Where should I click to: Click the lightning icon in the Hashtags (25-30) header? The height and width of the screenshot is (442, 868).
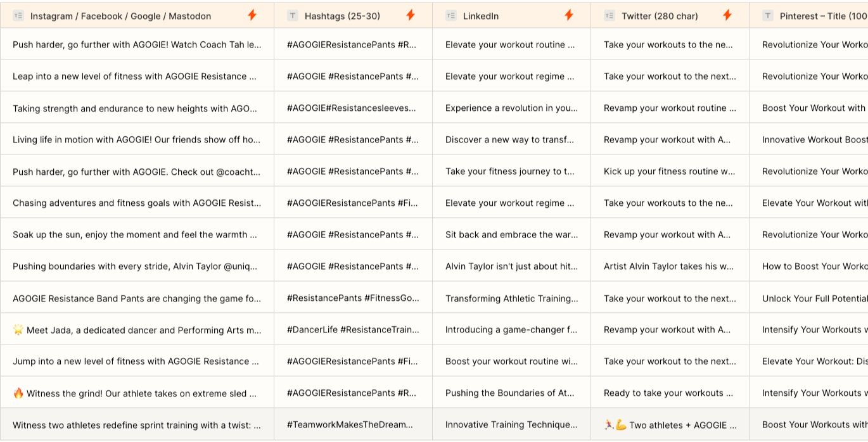click(411, 15)
